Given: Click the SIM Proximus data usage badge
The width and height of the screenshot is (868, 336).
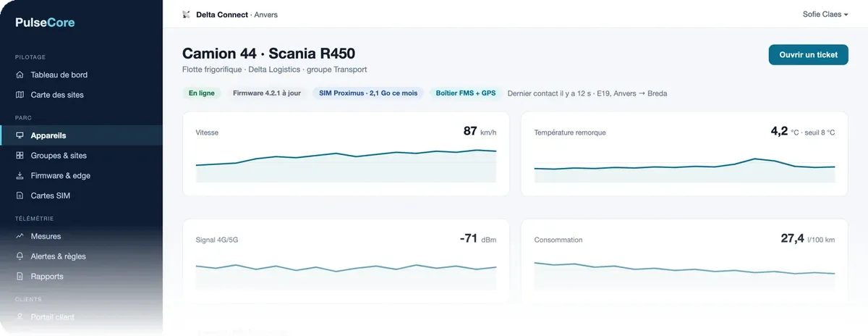Looking at the screenshot, I should point(368,93).
